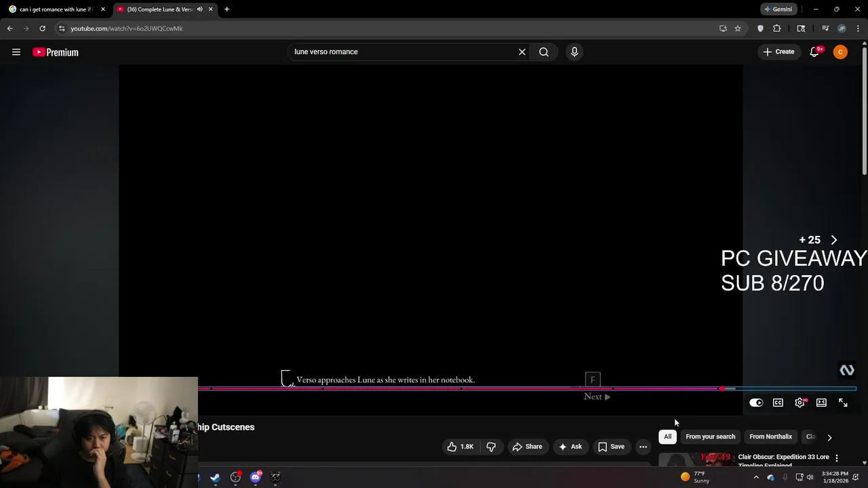Click the red scrubber handle on the progress bar
Image resolution: width=868 pixels, height=488 pixels.
point(722,388)
